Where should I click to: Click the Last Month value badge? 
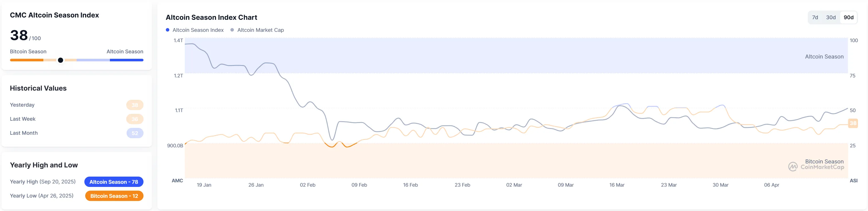(x=135, y=133)
